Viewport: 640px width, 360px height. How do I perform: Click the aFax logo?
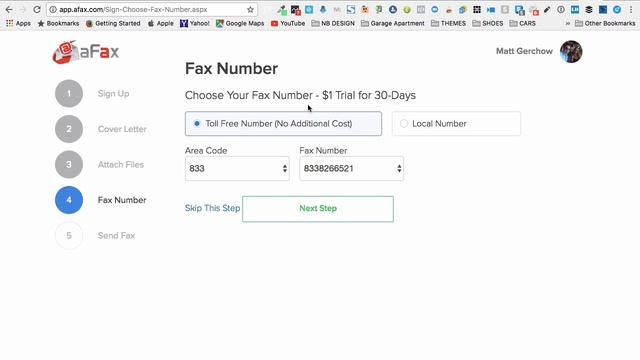point(86,52)
